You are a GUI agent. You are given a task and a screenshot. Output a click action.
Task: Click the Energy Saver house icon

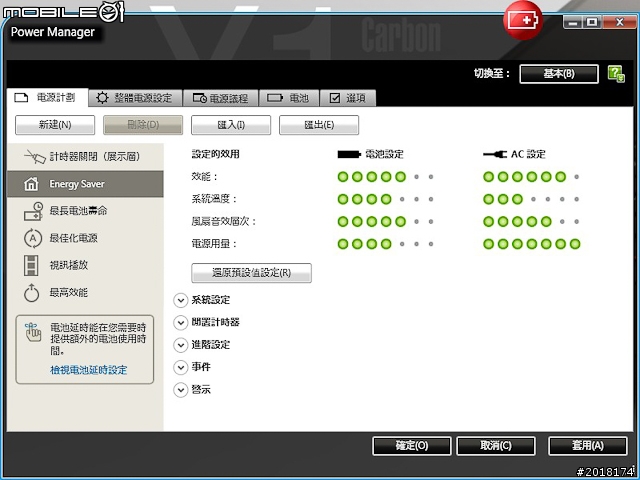pyautogui.click(x=31, y=184)
